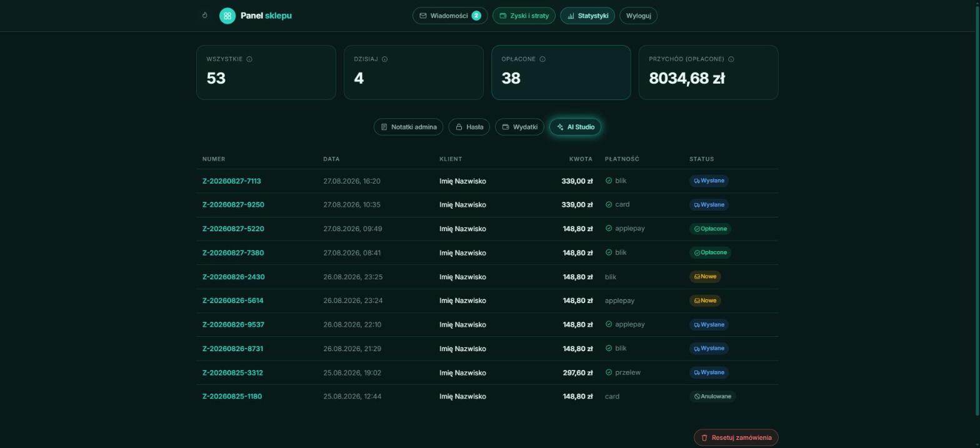Viewport: 980px width, 448px height.
Task: Click the Panel sklepu logo icon
Action: (x=227, y=16)
